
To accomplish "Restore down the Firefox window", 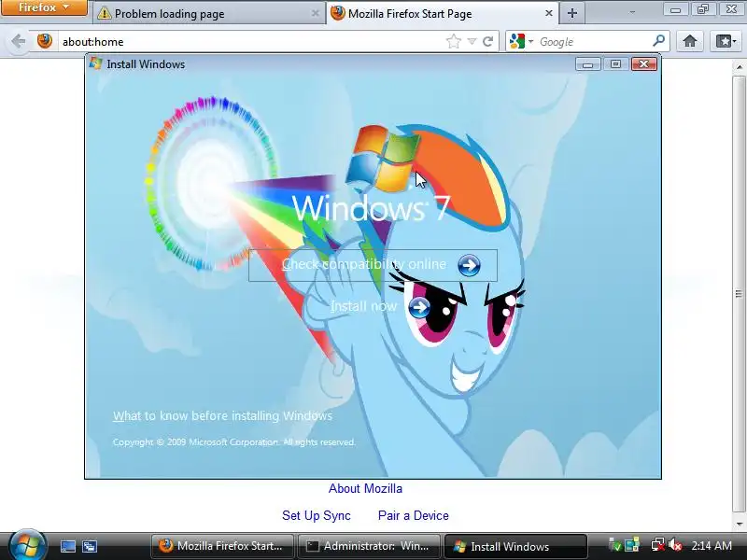I will 703,9.
